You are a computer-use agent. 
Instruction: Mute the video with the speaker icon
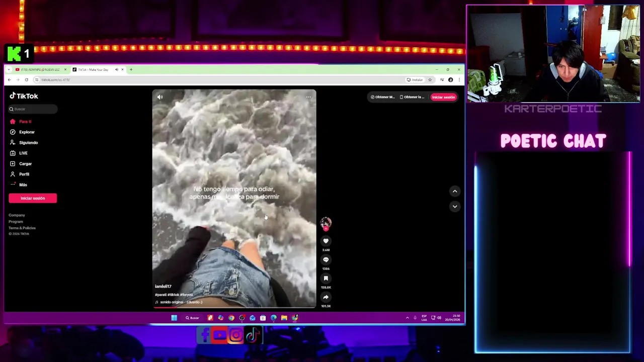[160, 97]
